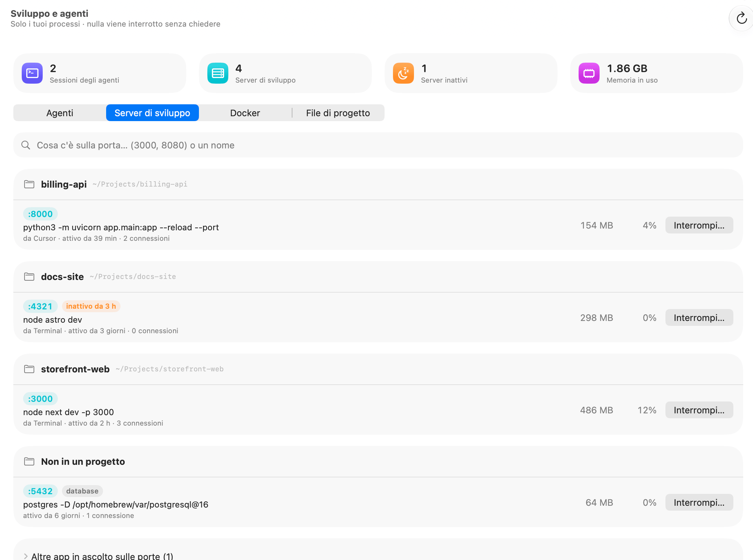
Task: Click the Server inattivi card
Action: [x=471, y=73]
